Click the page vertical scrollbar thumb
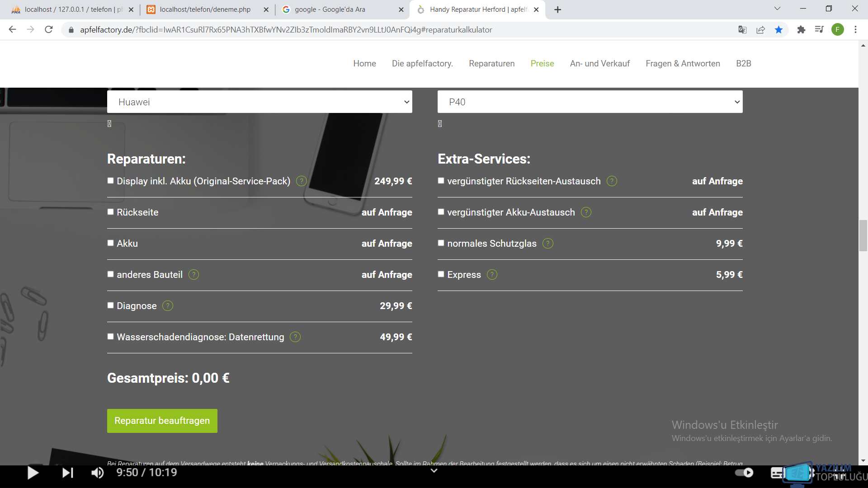 pyautogui.click(x=863, y=235)
